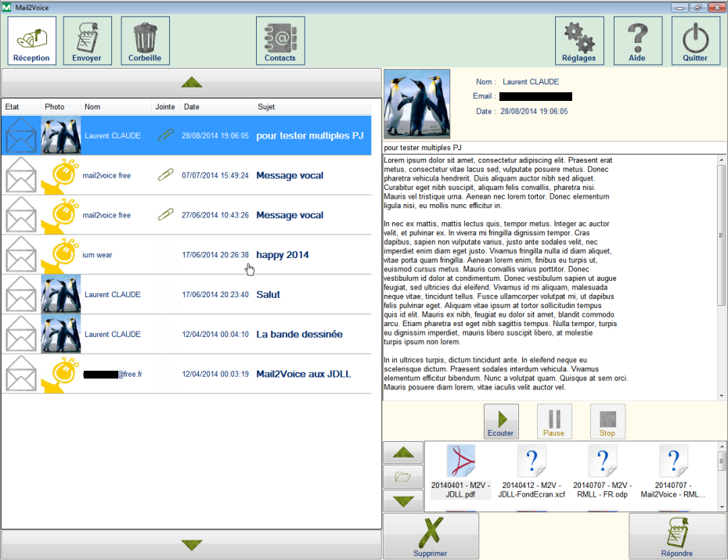The image size is (728, 560).
Task: Sort messages by the Date column
Action: tap(217, 106)
